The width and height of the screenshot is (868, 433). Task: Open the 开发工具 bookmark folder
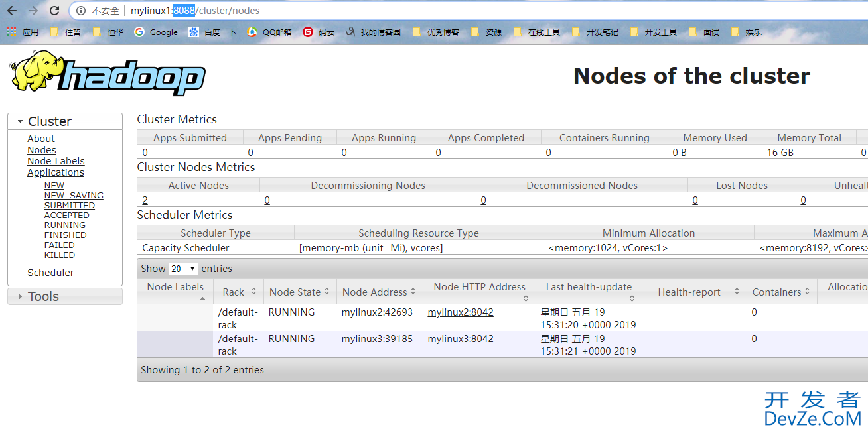point(654,32)
